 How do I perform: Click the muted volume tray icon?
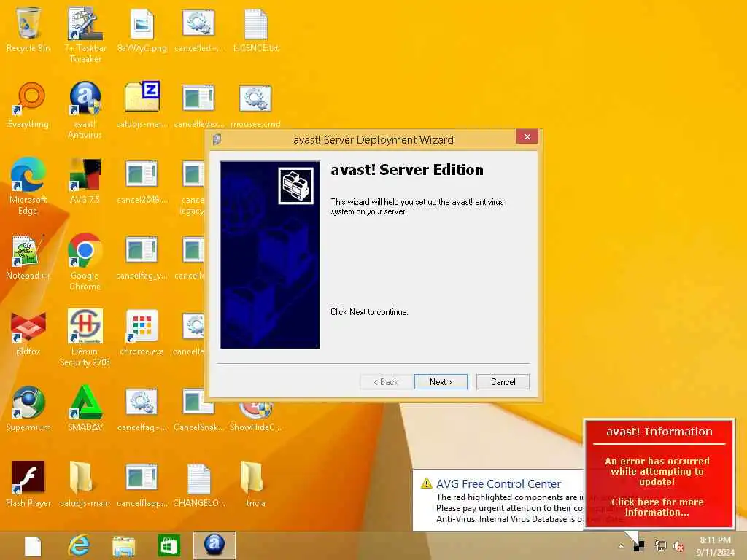tap(678, 546)
